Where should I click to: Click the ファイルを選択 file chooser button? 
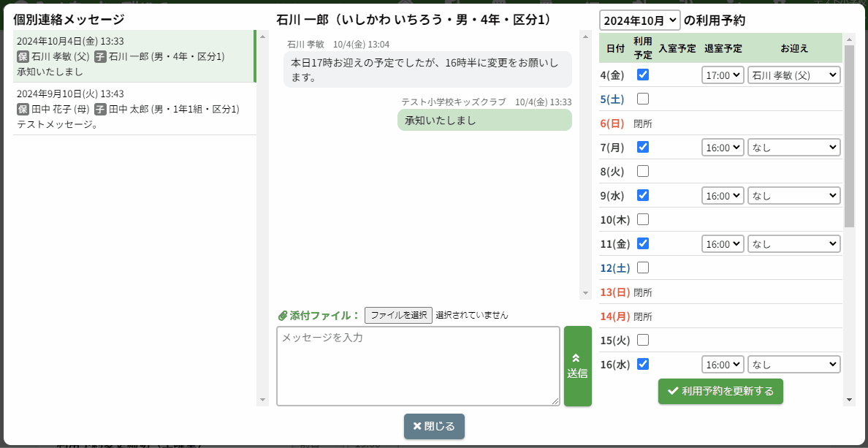398,315
